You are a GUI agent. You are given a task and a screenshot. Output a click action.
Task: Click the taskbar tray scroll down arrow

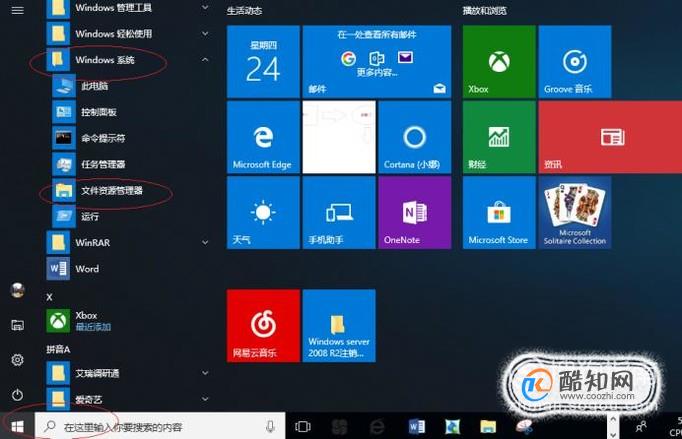[x=612, y=434]
